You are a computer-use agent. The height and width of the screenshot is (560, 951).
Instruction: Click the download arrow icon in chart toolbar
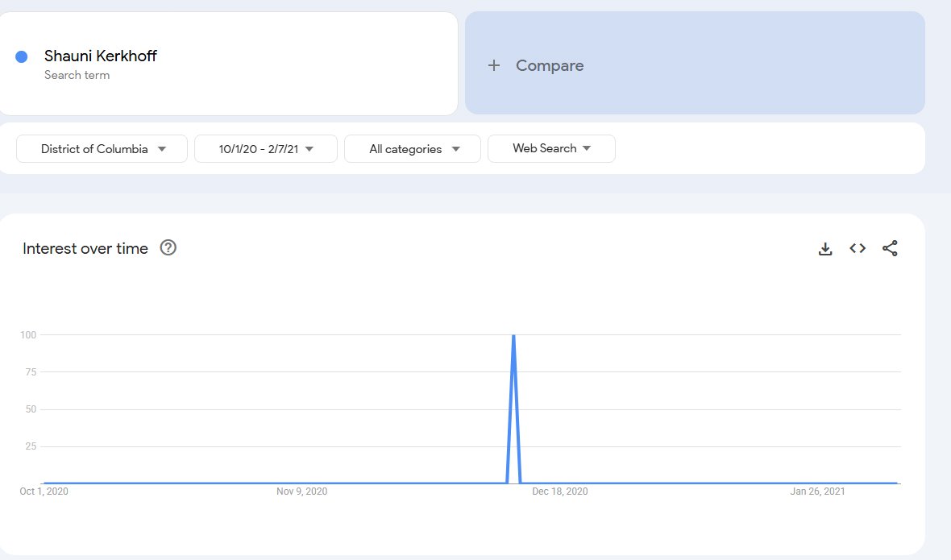(x=825, y=248)
